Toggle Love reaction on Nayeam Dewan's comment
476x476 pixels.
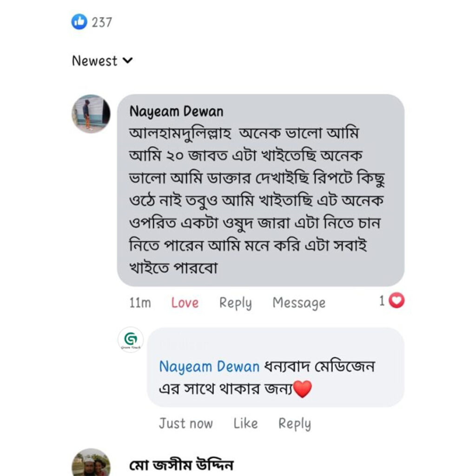[185, 302]
